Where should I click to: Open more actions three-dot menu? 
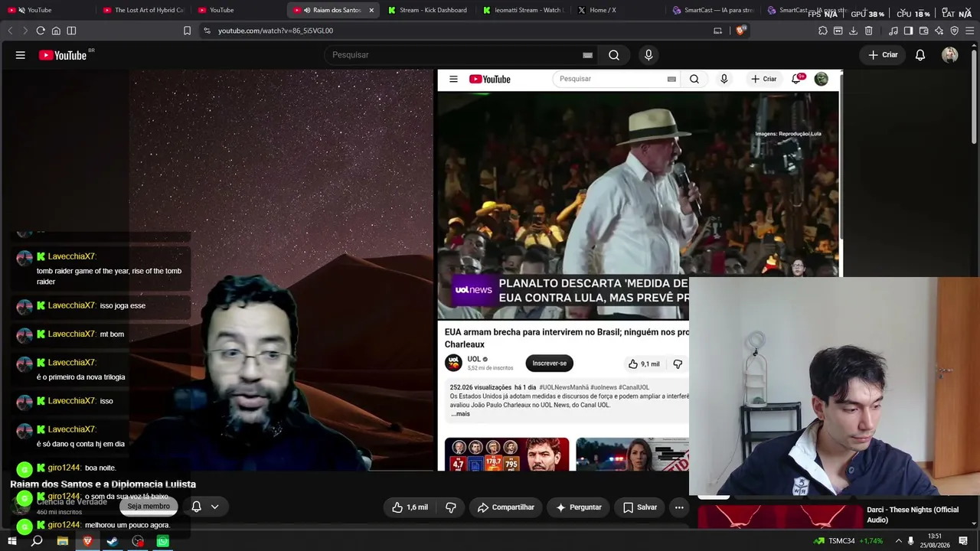coord(679,507)
